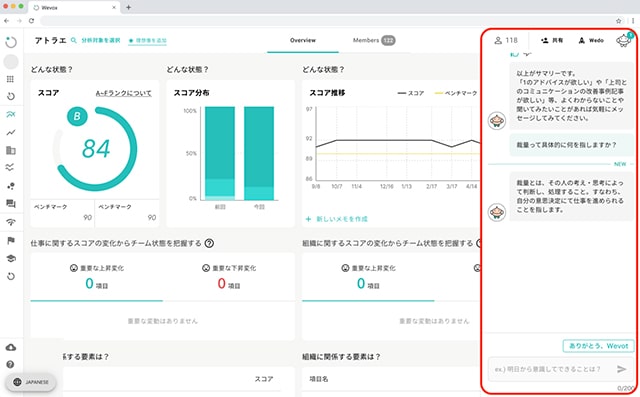Click the line chart trend sidebar icon

click(x=11, y=133)
